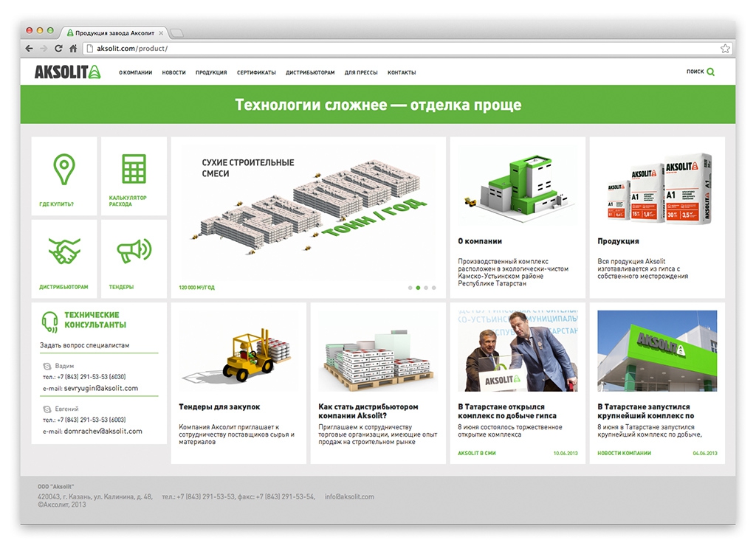756x551 pixels.
Task: Open 'Дистрибьюторам' menu item
Action: (x=310, y=73)
